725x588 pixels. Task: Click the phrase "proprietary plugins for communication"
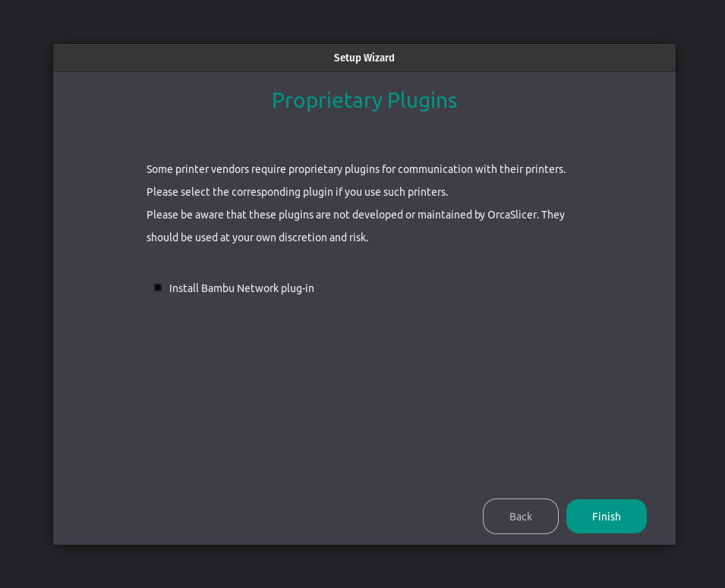379,169
